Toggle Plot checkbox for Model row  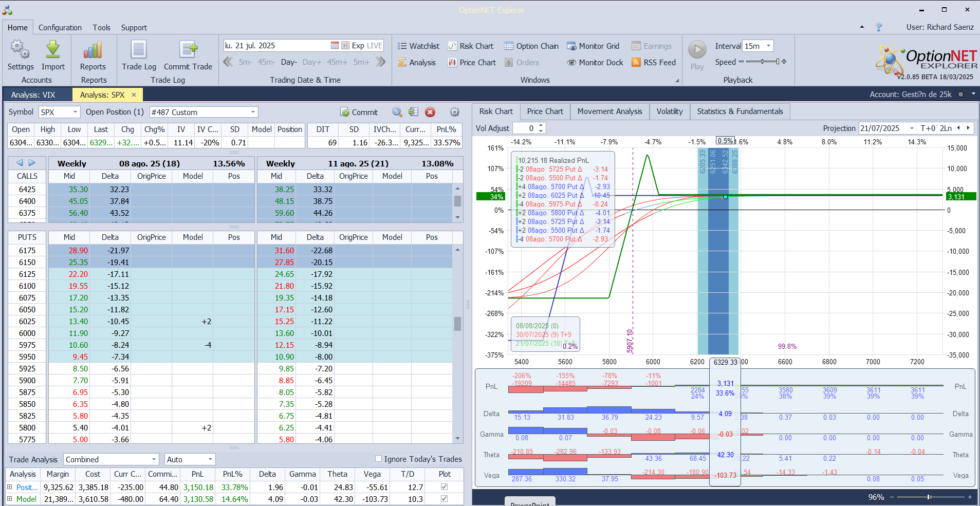(445, 499)
